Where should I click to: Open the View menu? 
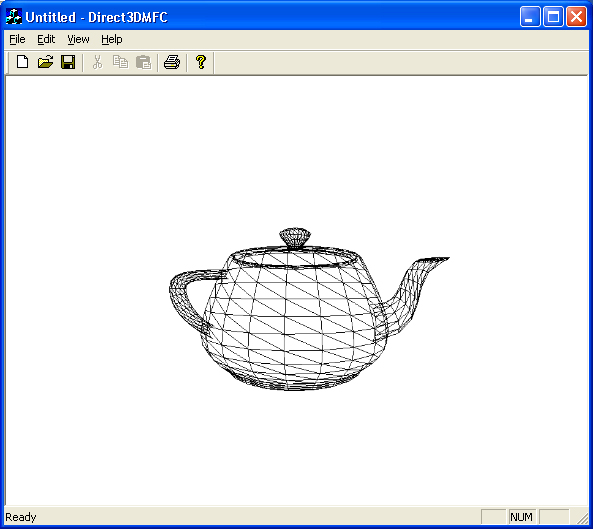click(78, 39)
